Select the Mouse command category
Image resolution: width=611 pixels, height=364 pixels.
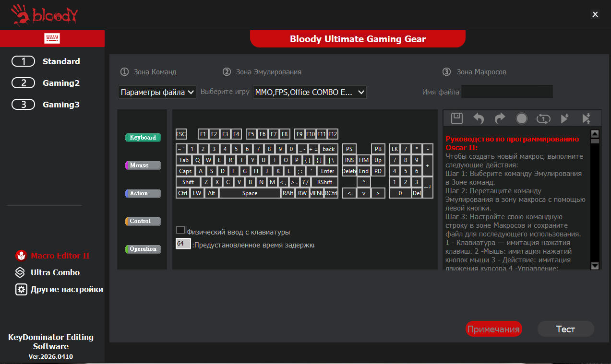(143, 165)
